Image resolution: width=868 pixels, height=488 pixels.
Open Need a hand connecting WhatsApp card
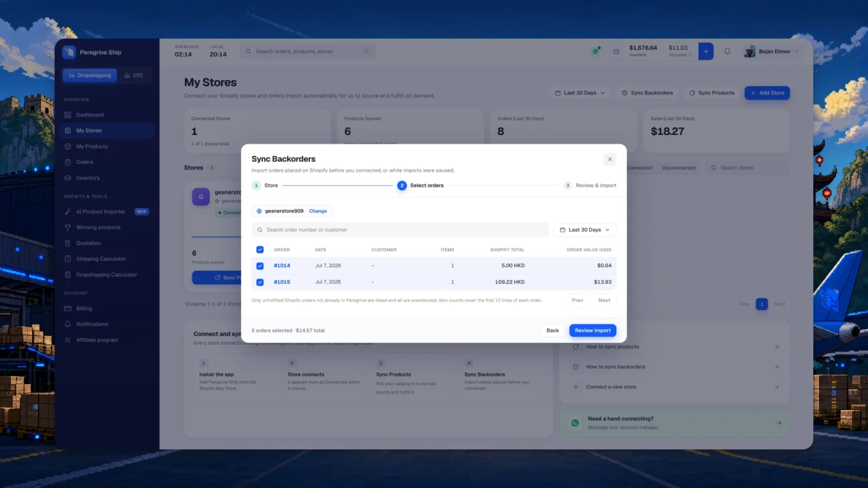pyautogui.click(x=675, y=423)
